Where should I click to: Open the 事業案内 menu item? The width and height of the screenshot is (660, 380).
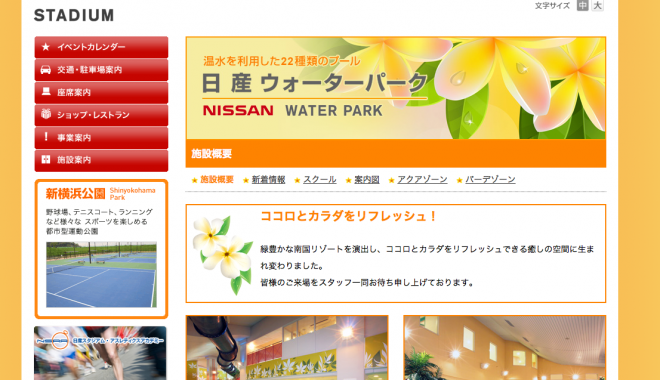click(x=101, y=138)
